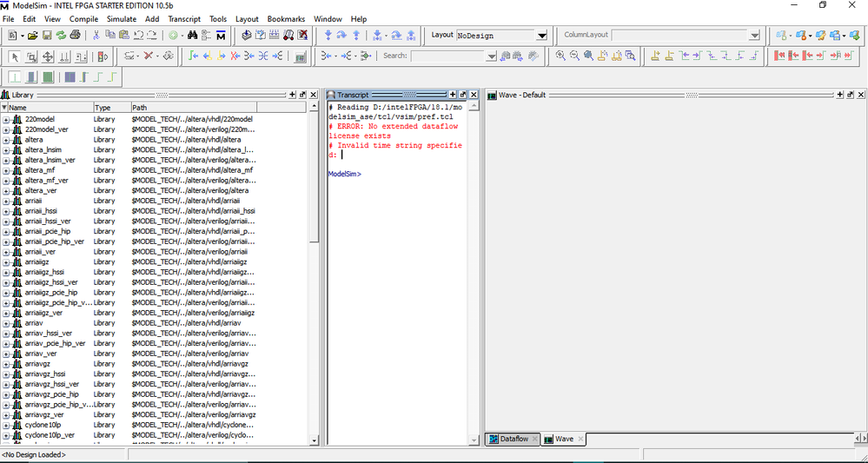Open the Compile menu
The image size is (868, 463).
83,18
